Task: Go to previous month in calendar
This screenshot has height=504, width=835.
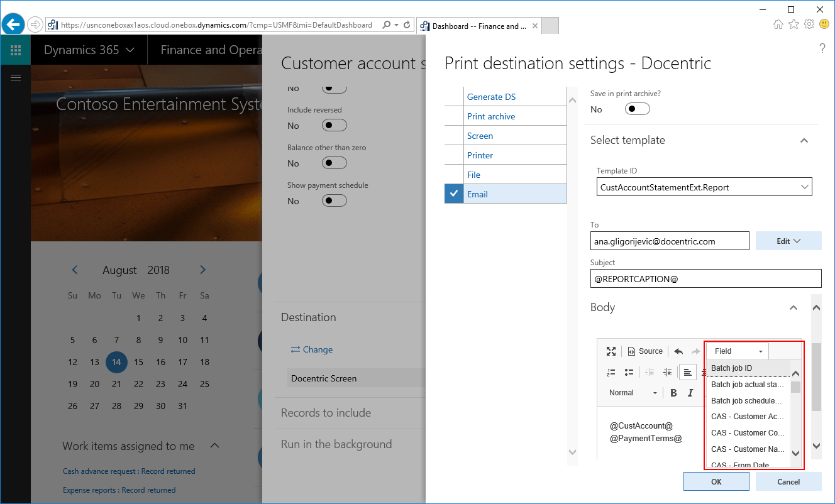Action: 75,270
